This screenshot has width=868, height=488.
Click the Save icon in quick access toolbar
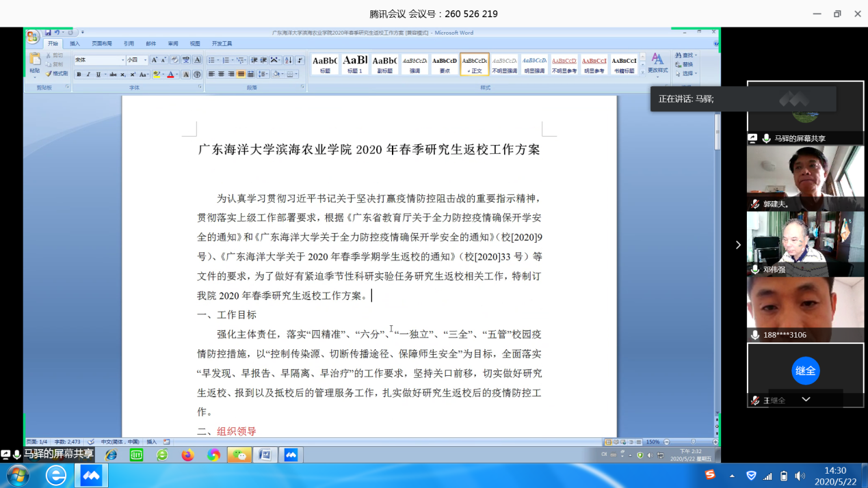tap(48, 33)
